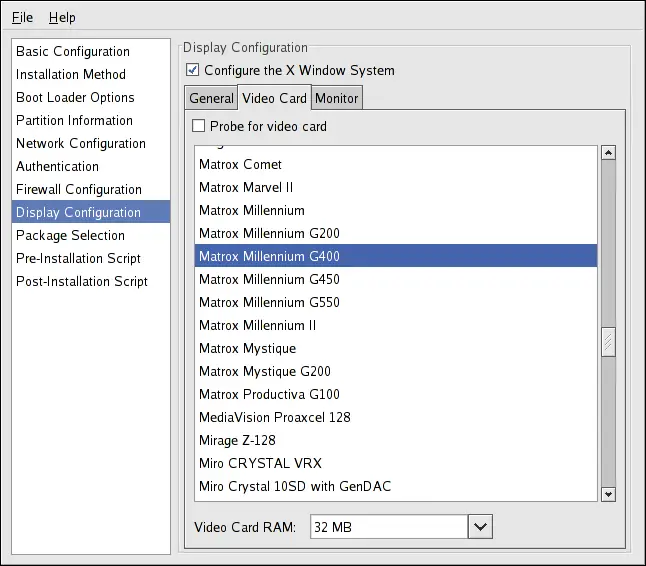Switch to the General tab
Viewport: 646px width, 566px height.
pyautogui.click(x=211, y=98)
